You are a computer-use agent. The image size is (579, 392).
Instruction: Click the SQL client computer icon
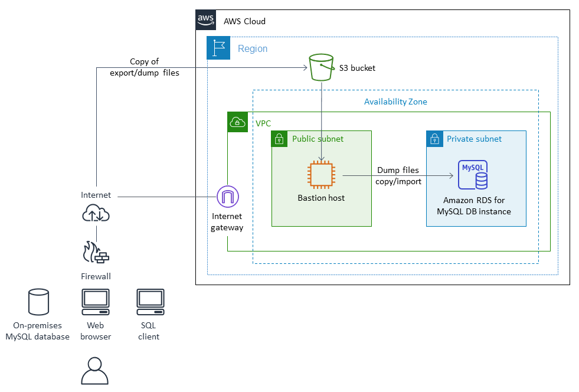(149, 301)
